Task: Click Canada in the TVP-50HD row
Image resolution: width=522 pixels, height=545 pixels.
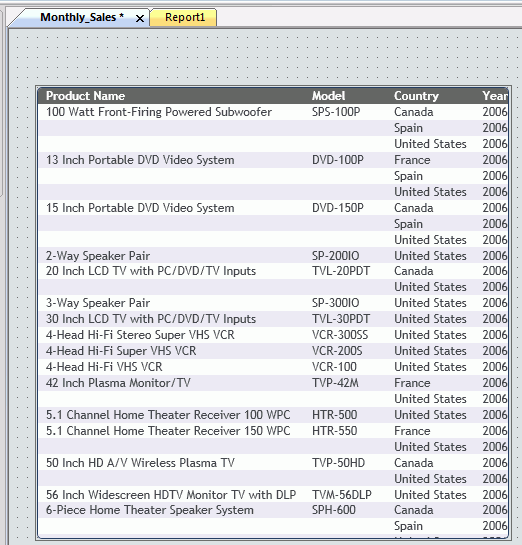Action: [x=414, y=463]
